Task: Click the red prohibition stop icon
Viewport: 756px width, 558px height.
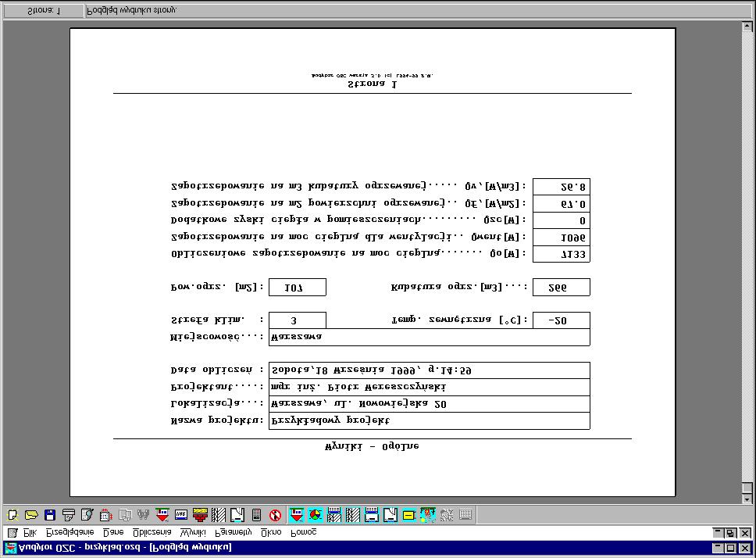Action: pos(275,515)
